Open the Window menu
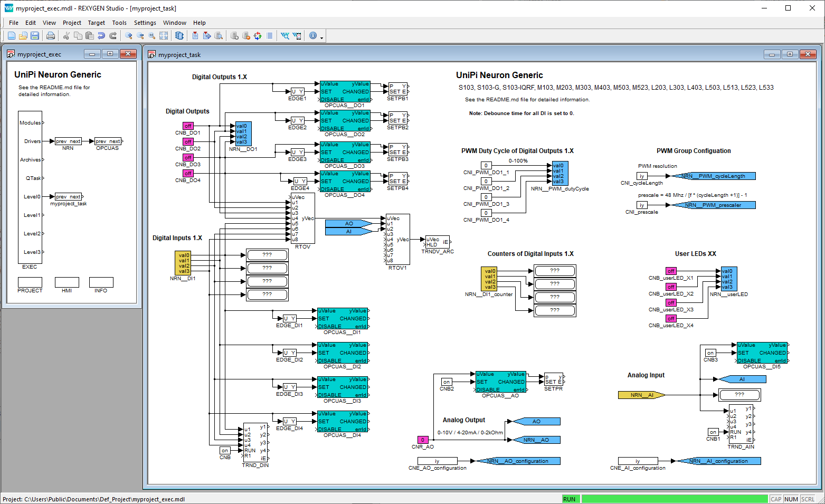Viewport: 825px width, 504px height. coord(175,23)
